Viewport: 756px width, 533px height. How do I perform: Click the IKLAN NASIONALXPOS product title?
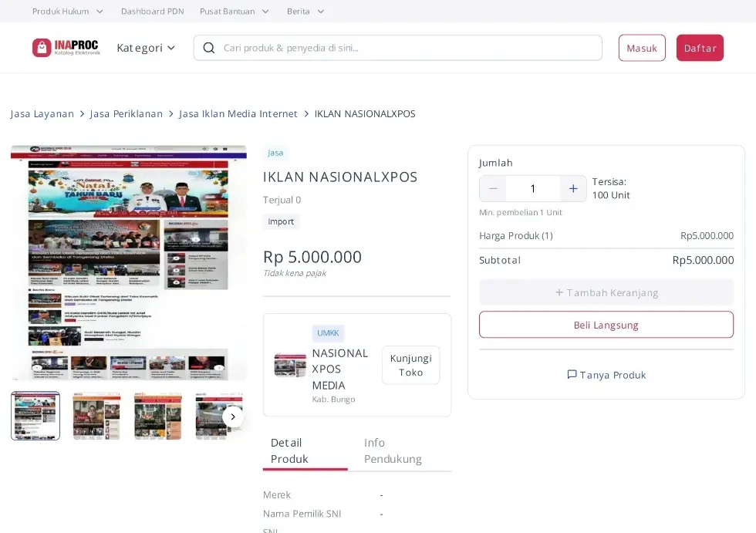(340, 177)
